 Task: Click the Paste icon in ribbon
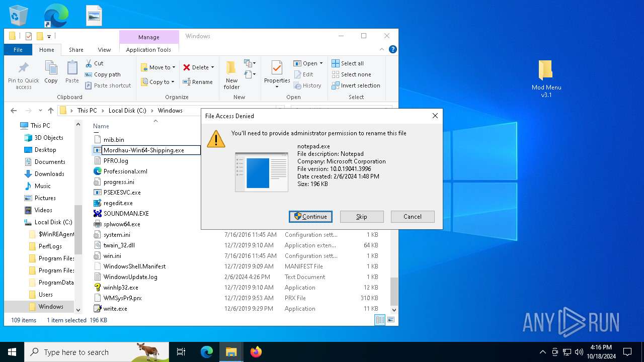click(72, 68)
